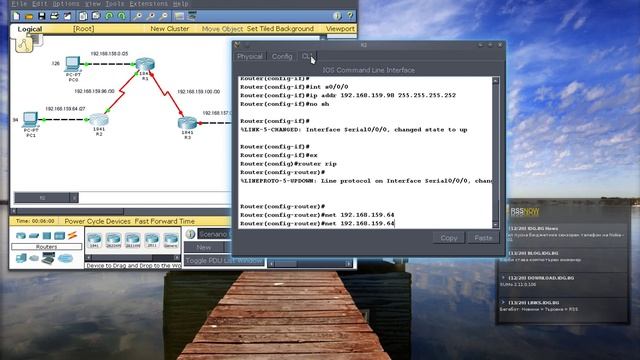Select the Hubs device category icon
The width and height of the screenshot is (640, 360).
47,236
